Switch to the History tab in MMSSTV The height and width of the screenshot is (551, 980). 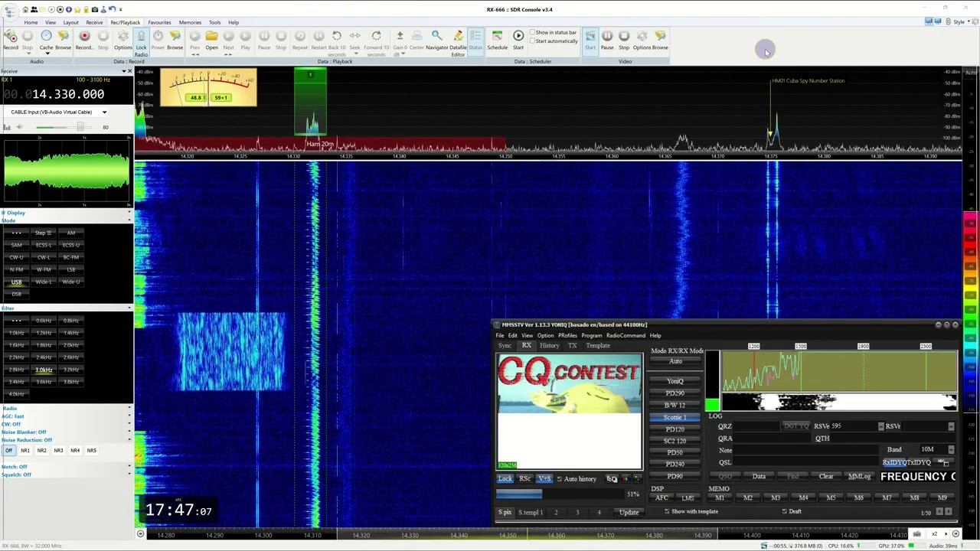click(549, 346)
